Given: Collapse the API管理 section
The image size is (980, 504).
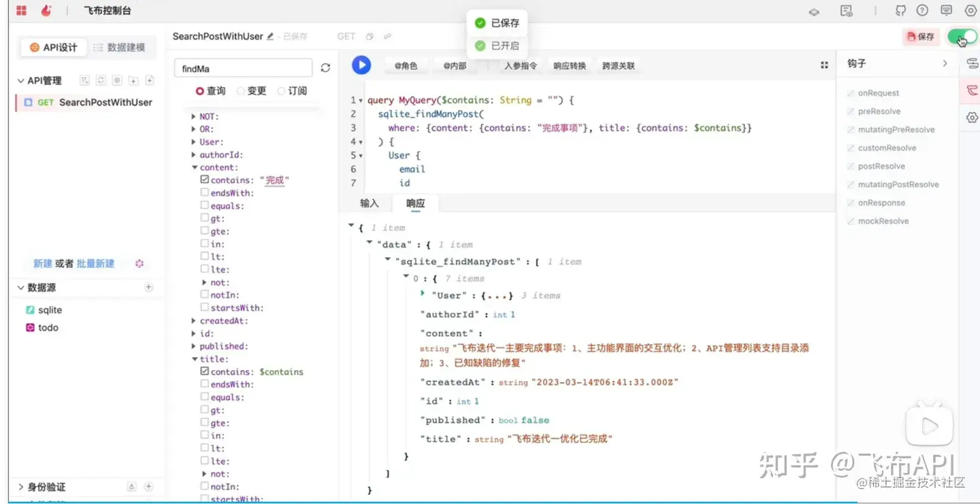Looking at the screenshot, I should (x=21, y=81).
